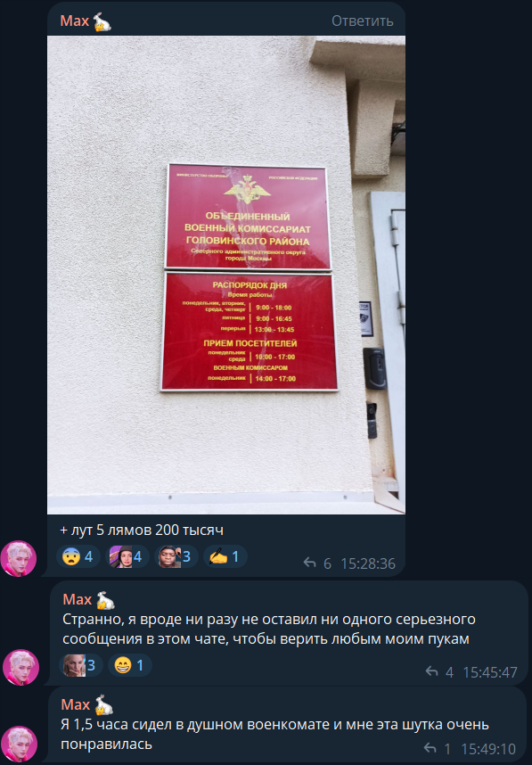Select the caption '+ лут 5 лямов 200 тысяч'
Viewport: 532px width, 765px height.
coord(142,531)
